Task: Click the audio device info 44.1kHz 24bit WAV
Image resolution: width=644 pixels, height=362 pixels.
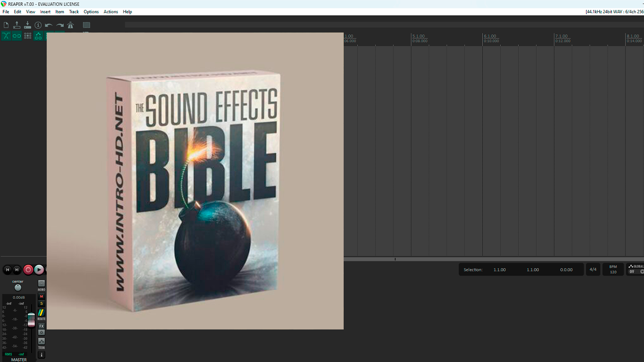Action: click(614, 12)
